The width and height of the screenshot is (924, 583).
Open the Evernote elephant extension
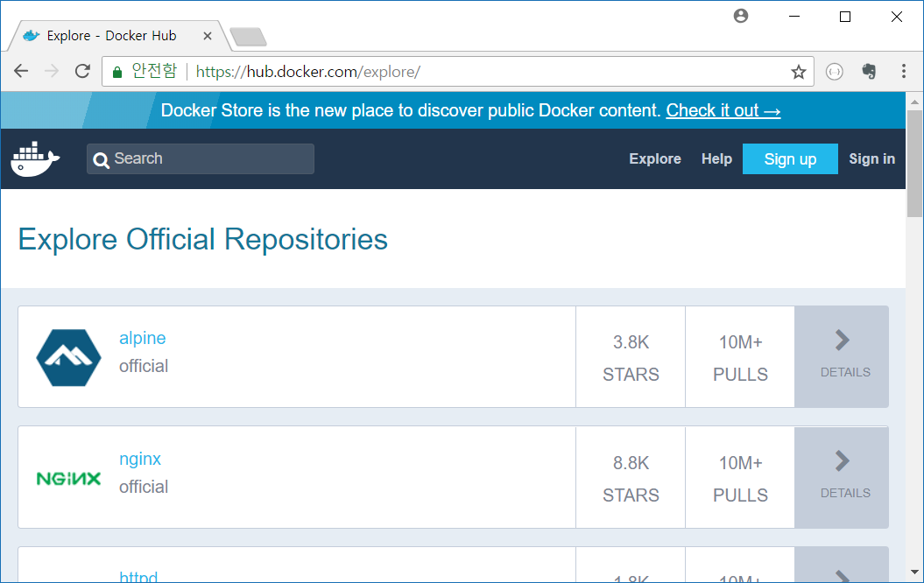(x=869, y=71)
